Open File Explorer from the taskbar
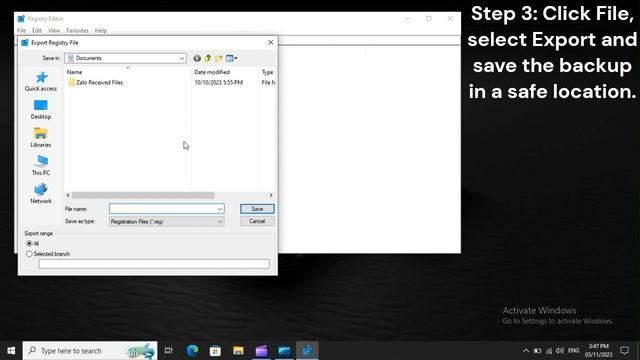This screenshot has width=640, height=360. click(x=238, y=351)
